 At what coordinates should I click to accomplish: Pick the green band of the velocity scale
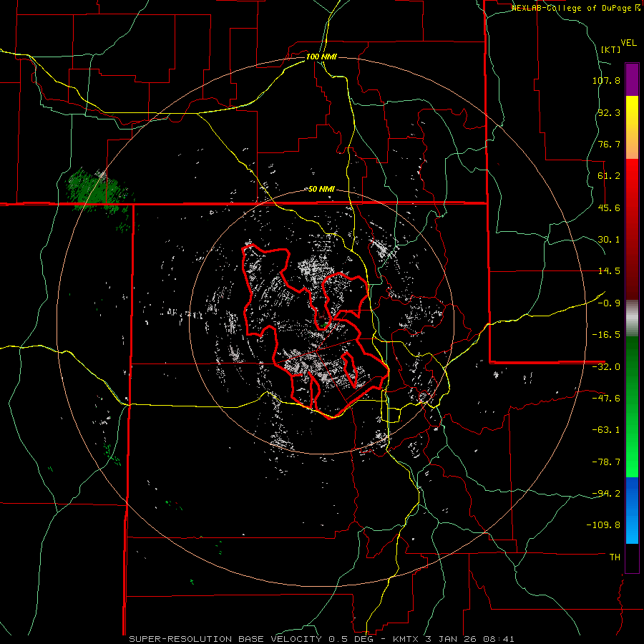pyautogui.click(x=632, y=406)
